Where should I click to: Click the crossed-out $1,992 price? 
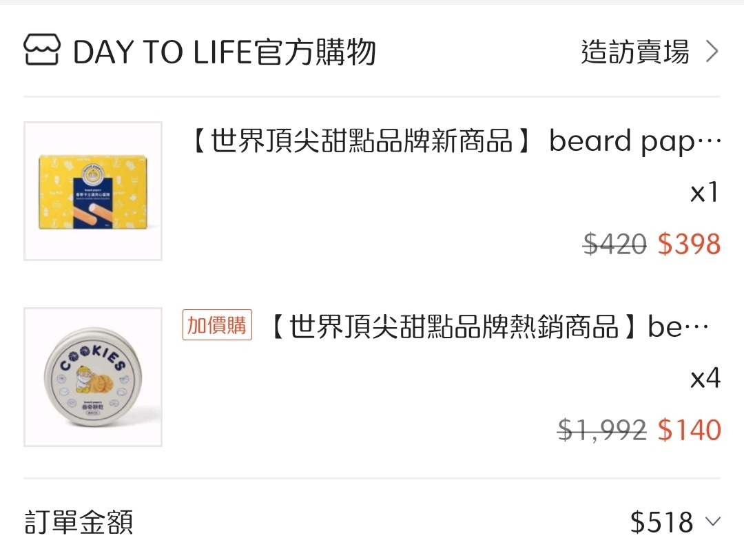pyautogui.click(x=601, y=430)
